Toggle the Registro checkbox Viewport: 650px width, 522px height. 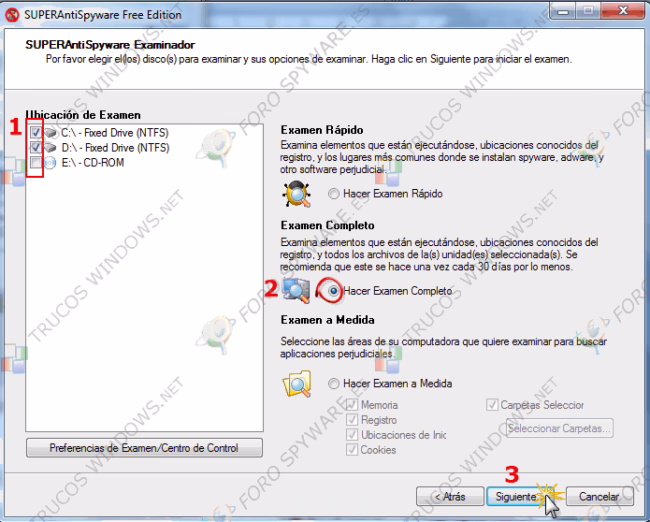coord(352,420)
